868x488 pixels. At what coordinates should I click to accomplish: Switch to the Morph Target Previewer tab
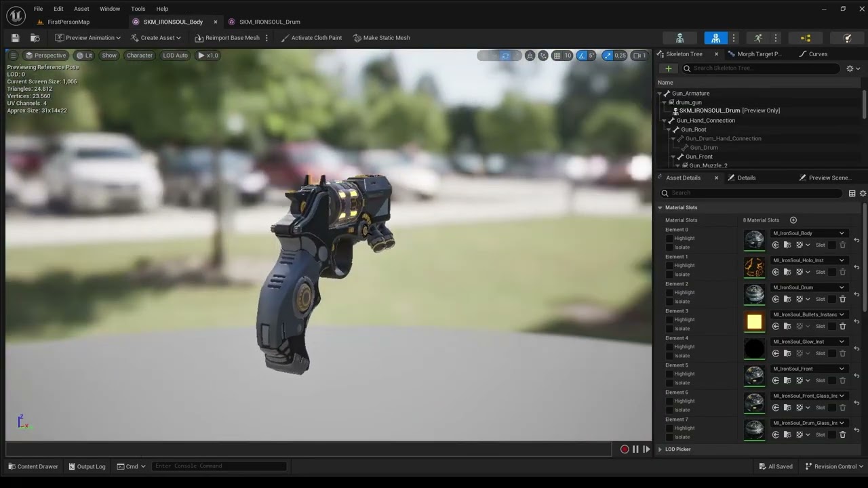[754, 54]
